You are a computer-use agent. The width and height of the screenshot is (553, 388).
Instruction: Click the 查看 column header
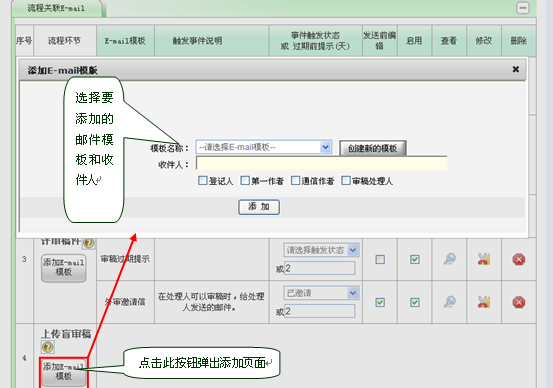pyautogui.click(x=449, y=41)
